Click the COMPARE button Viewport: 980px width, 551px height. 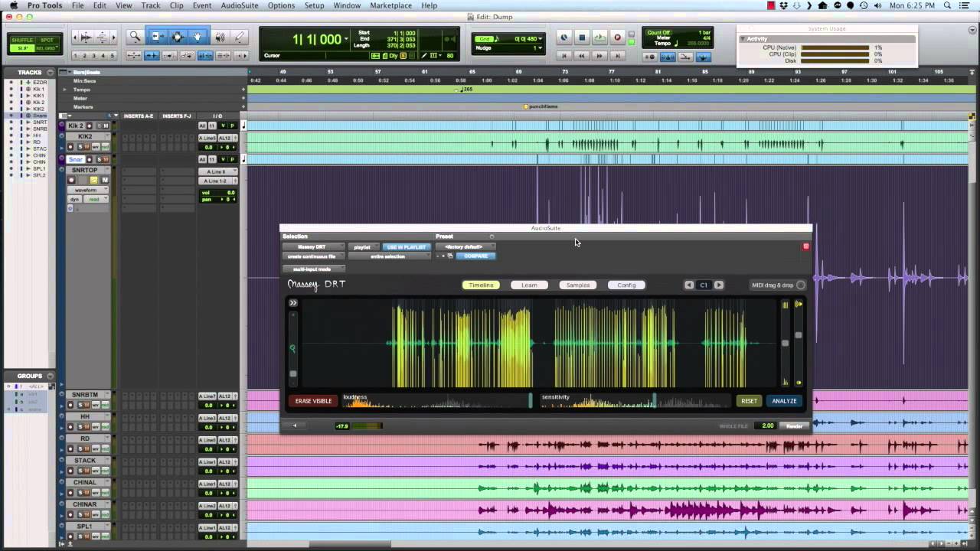coord(475,256)
